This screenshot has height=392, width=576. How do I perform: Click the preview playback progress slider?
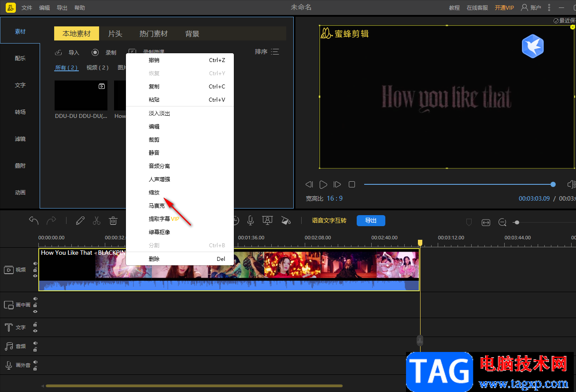[459, 184]
